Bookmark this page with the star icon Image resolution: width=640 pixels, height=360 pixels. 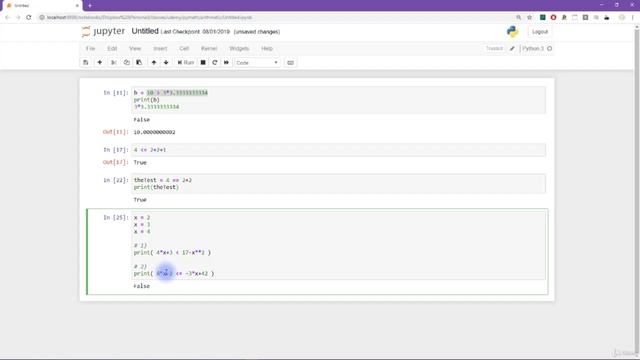click(529, 17)
